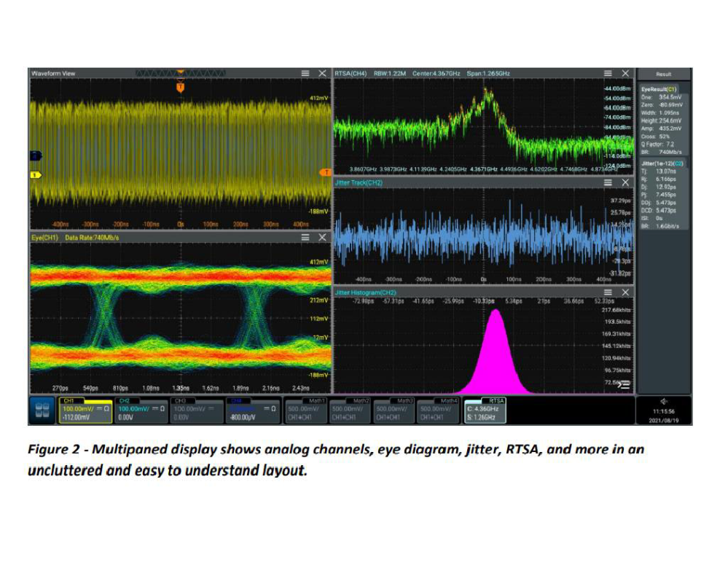Click the yellow channel 1 level marker

coord(34,175)
